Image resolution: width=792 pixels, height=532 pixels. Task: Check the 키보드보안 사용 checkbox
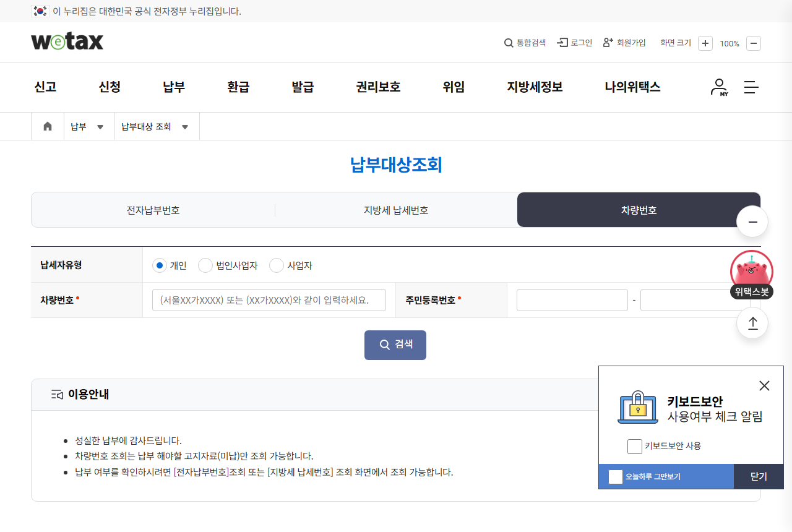(635, 446)
